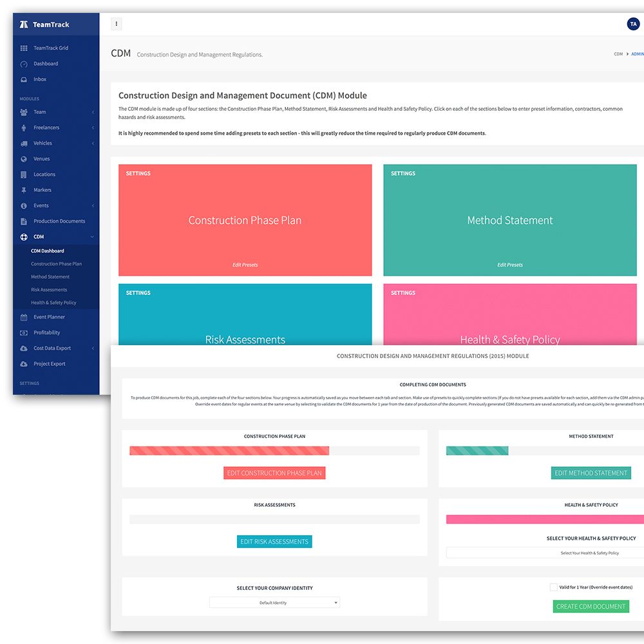Open the Health & Safety Policy settings card

coord(510,315)
